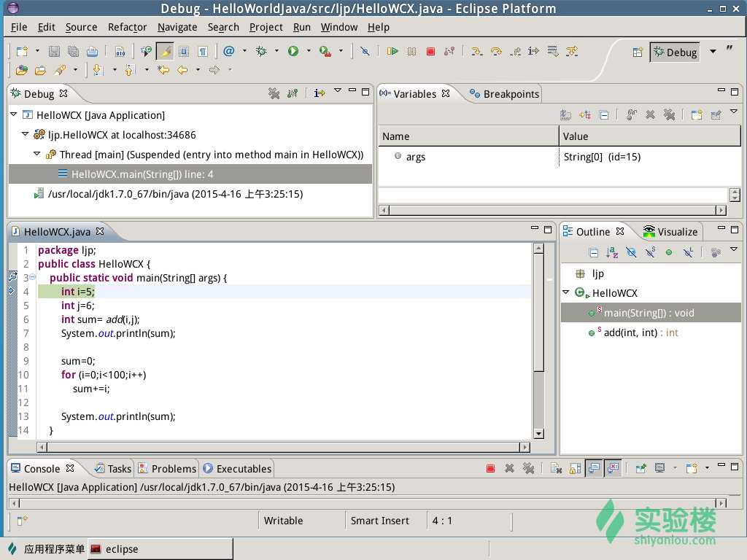747x560 pixels.
Task: Open the External Tools dropdown arrow
Action: [341, 50]
